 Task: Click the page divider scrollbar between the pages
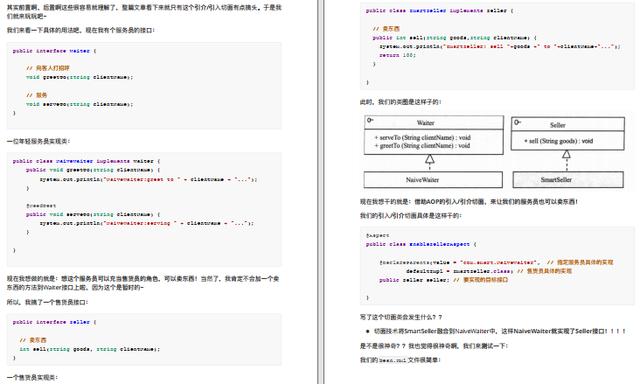coord(321,192)
